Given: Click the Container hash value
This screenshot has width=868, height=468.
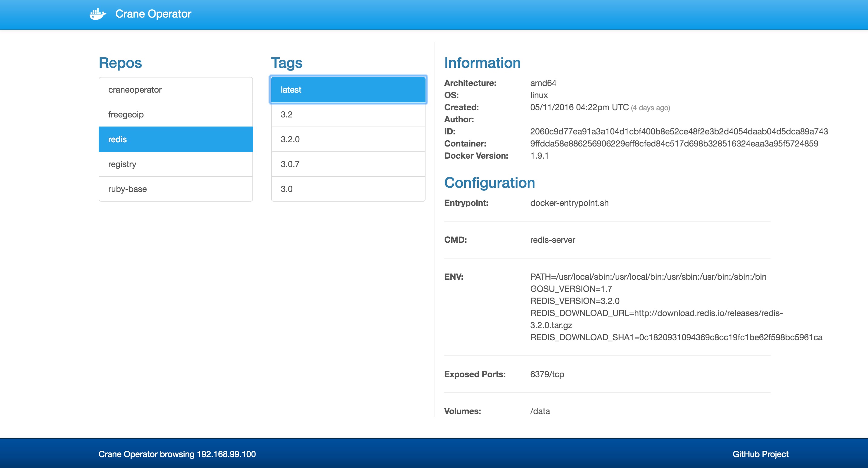Looking at the screenshot, I should pyautogui.click(x=674, y=143).
